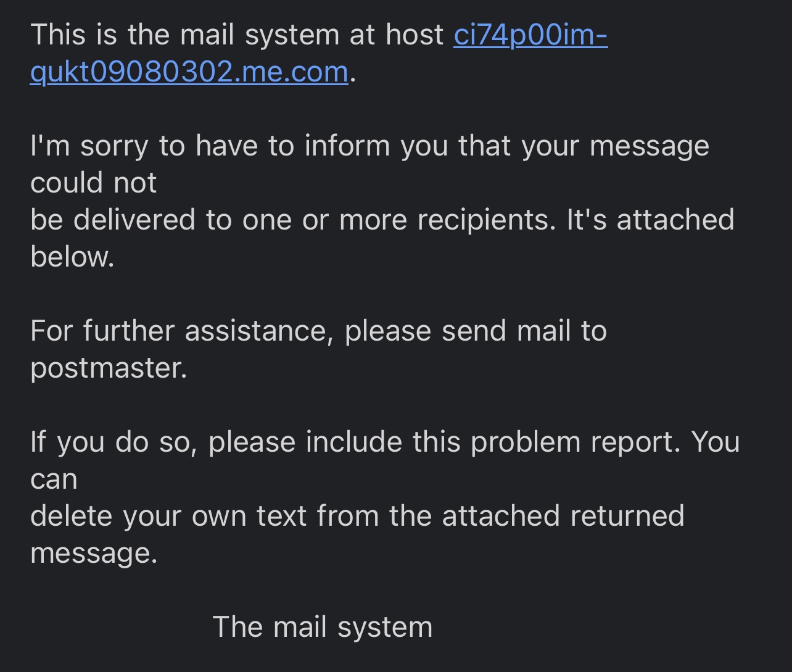
Task: Click the "If you do so" text
Action: [x=113, y=442]
